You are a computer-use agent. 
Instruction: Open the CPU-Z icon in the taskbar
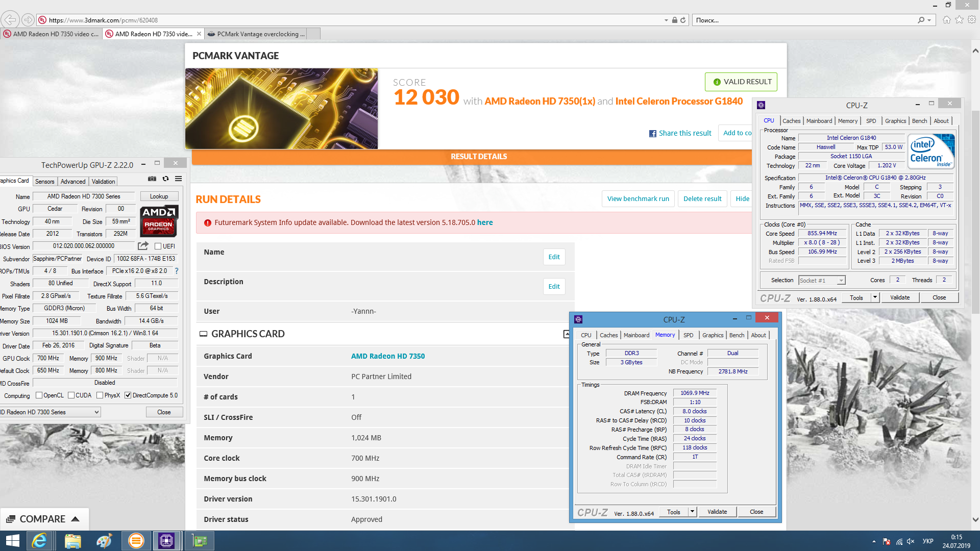point(166,541)
